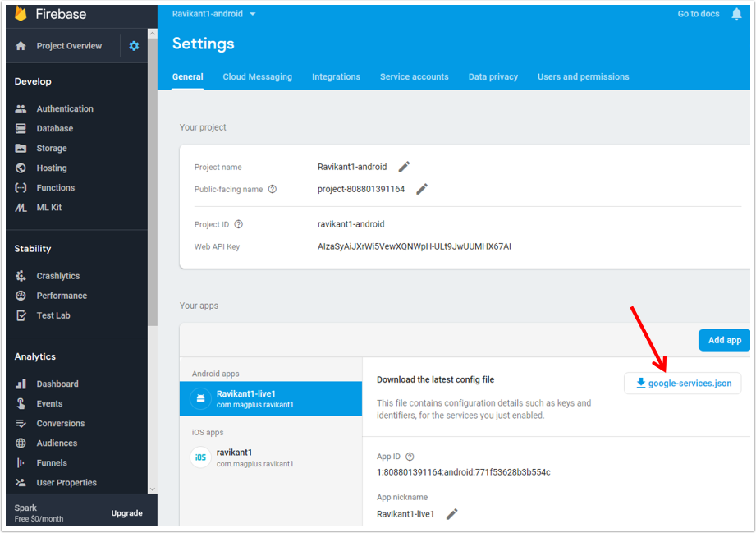Click the Android app icon for Ravikant1-live1
The width and height of the screenshot is (756, 533).
click(x=200, y=398)
